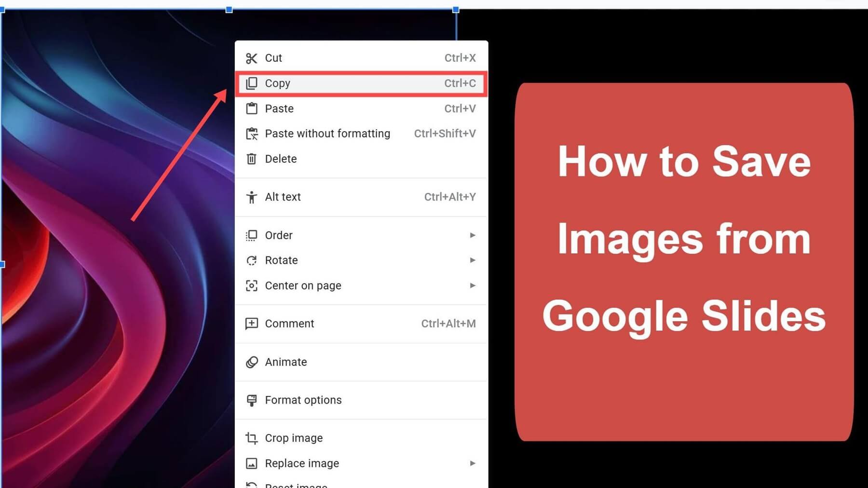Expand the Order submenu arrow
This screenshot has width=868, height=488.
(473, 235)
